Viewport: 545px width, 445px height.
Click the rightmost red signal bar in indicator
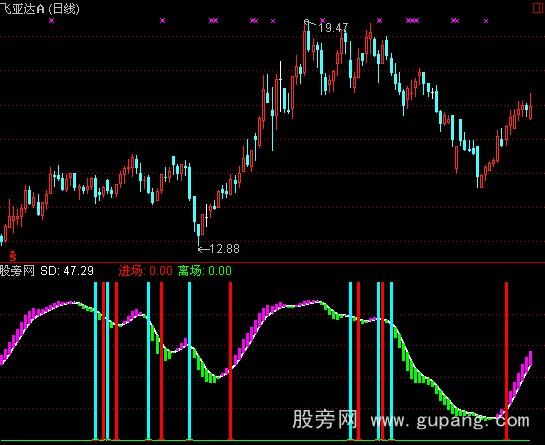click(506, 361)
